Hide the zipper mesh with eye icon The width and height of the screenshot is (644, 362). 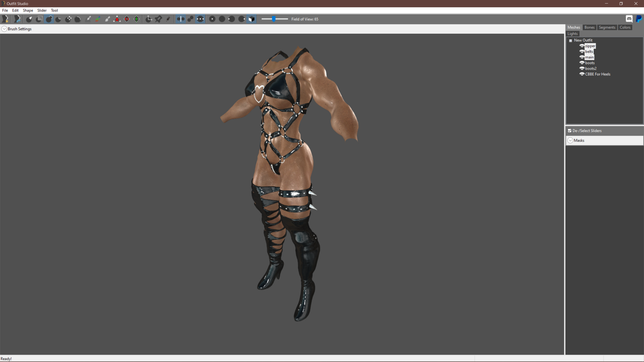tap(582, 46)
